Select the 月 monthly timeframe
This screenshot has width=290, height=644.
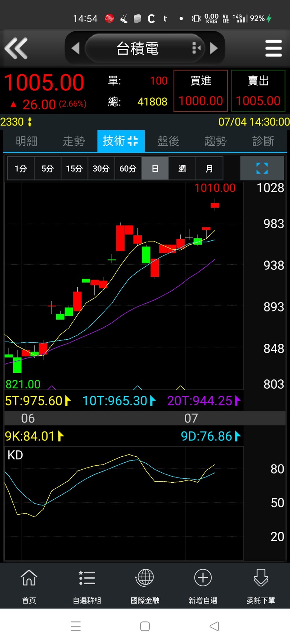click(209, 169)
